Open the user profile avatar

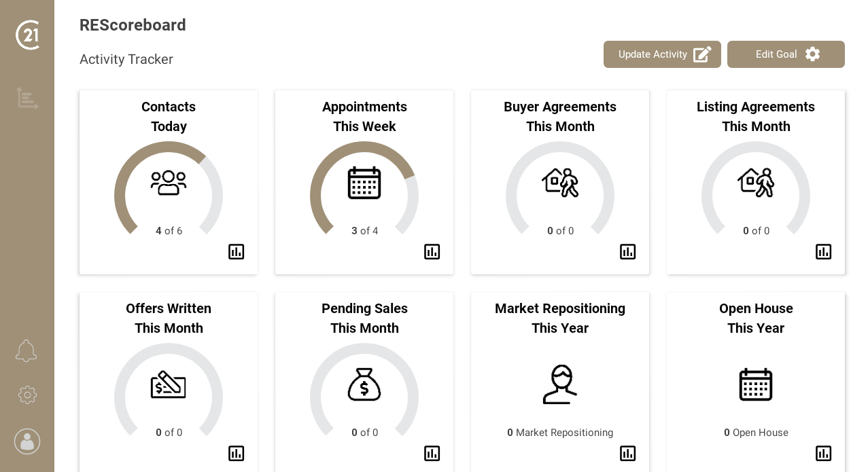pyautogui.click(x=27, y=441)
